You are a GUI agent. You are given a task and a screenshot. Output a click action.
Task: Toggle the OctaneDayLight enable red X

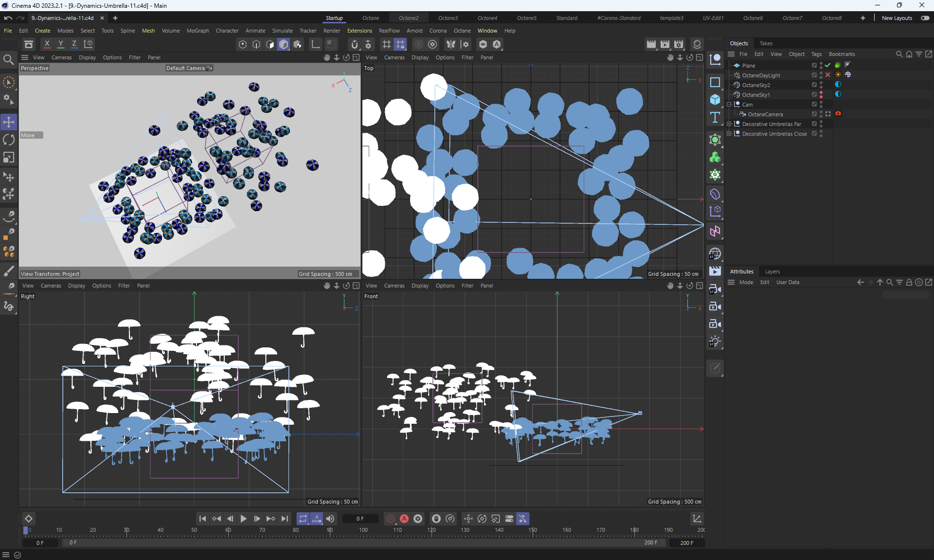(827, 75)
